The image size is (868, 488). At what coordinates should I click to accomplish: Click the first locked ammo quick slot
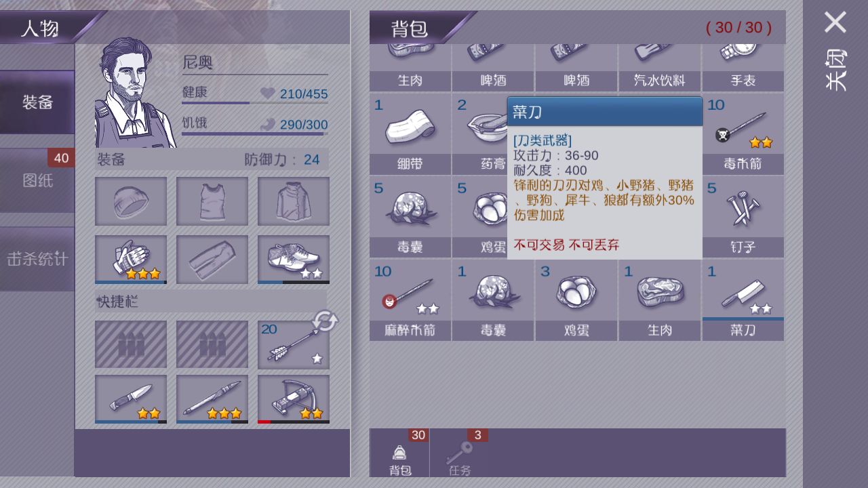point(131,344)
